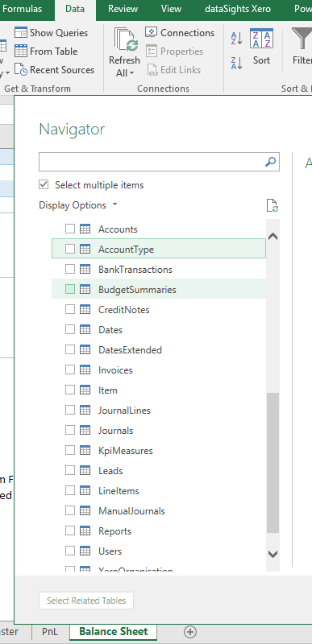
Task: Select the Balance Sheet tab
Action: 114,632
